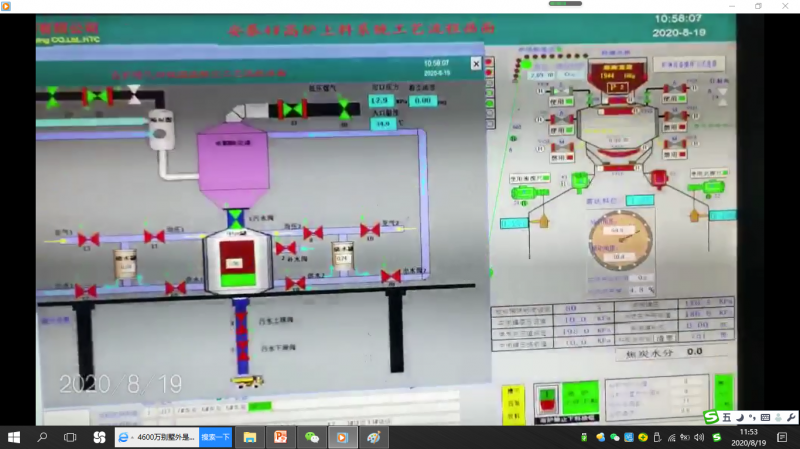Screen dimensions: 800x449
Task: Click the 12.9 pressure value field
Action: (x=381, y=100)
